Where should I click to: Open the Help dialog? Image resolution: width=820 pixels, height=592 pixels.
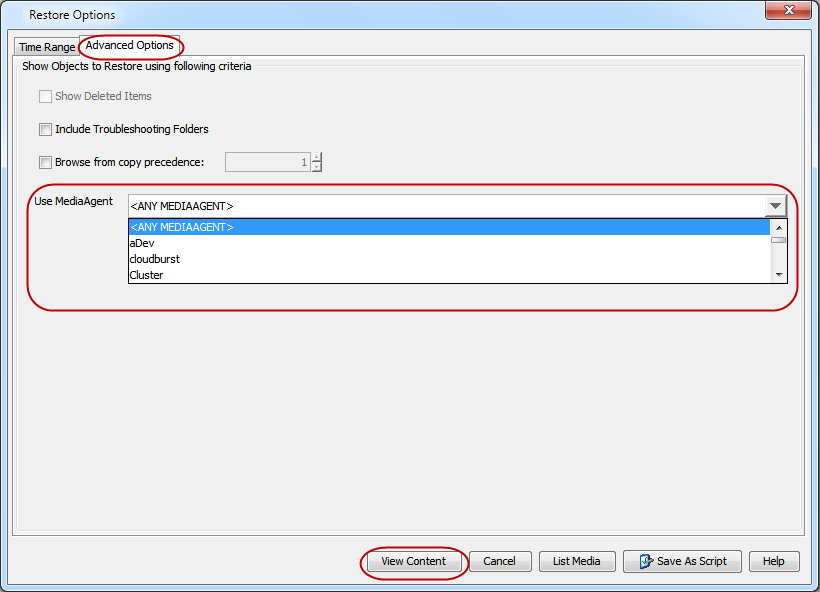coord(774,561)
